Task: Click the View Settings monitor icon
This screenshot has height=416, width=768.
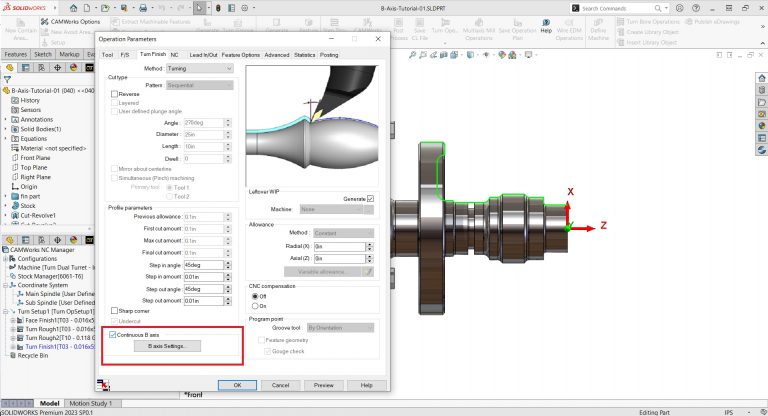Action: click(x=528, y=55)
